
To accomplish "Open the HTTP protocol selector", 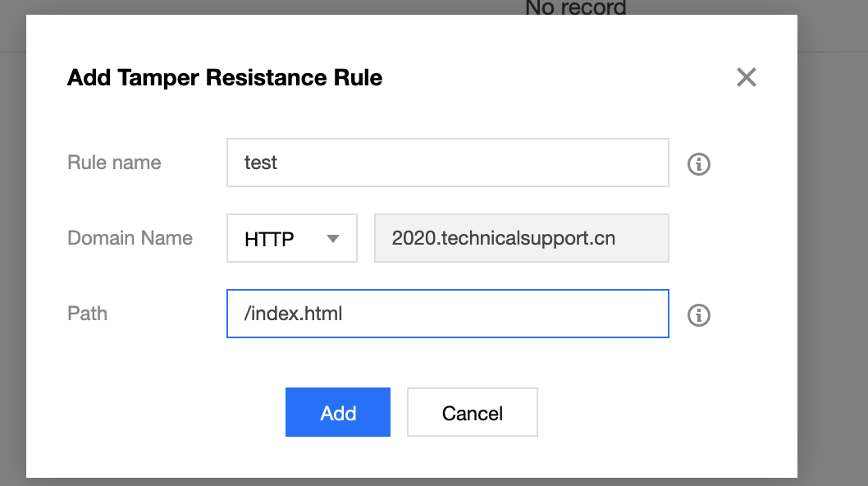I will [292, 238].
